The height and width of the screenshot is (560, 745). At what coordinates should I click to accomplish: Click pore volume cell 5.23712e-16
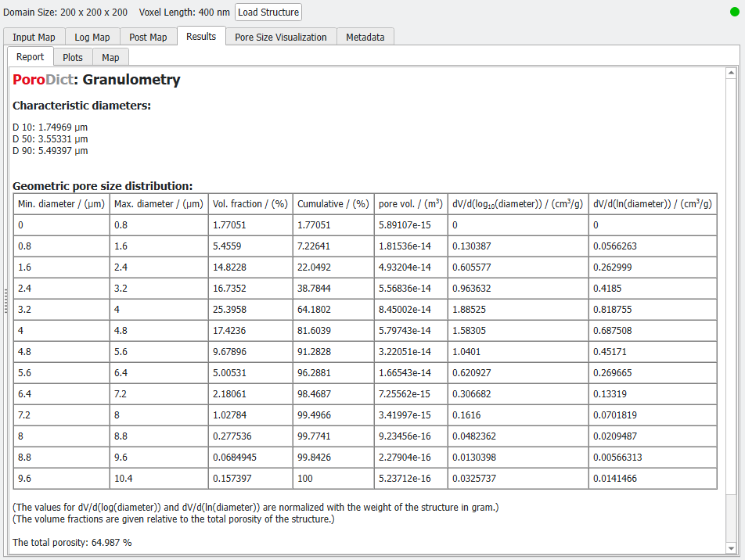(411, 479)
